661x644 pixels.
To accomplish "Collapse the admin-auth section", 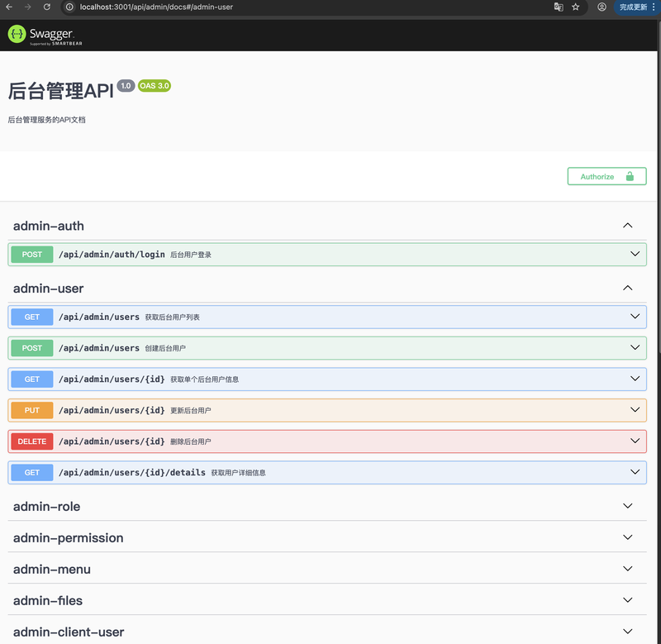I will coord(627,226).
